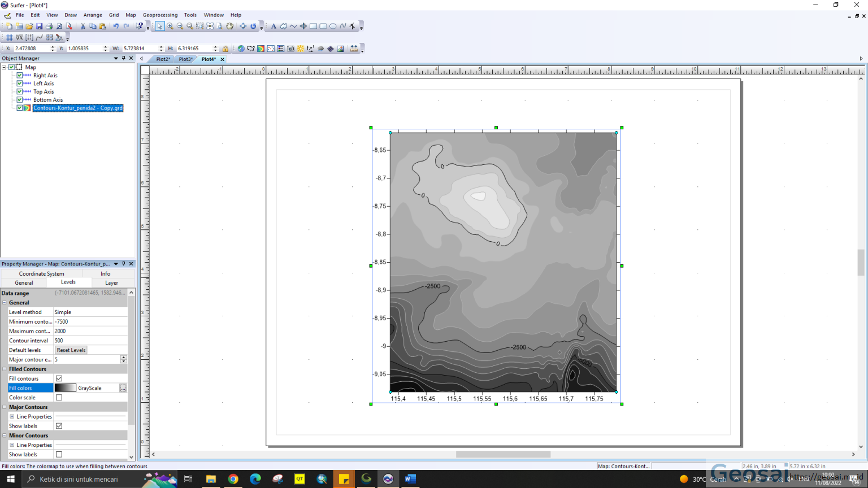Select the Text tool
The height and width of the screenshot is (488, 868).
(274, 26)
